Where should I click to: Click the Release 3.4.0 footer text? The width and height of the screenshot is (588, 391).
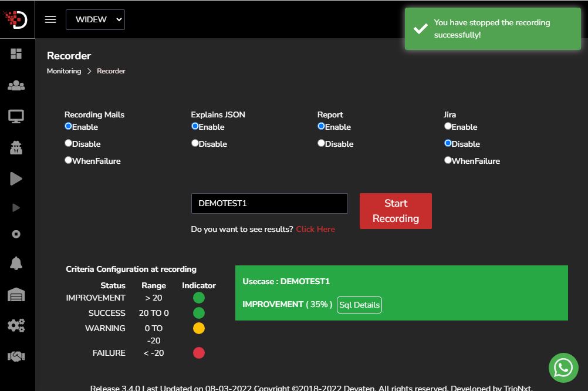pos(311,387)
